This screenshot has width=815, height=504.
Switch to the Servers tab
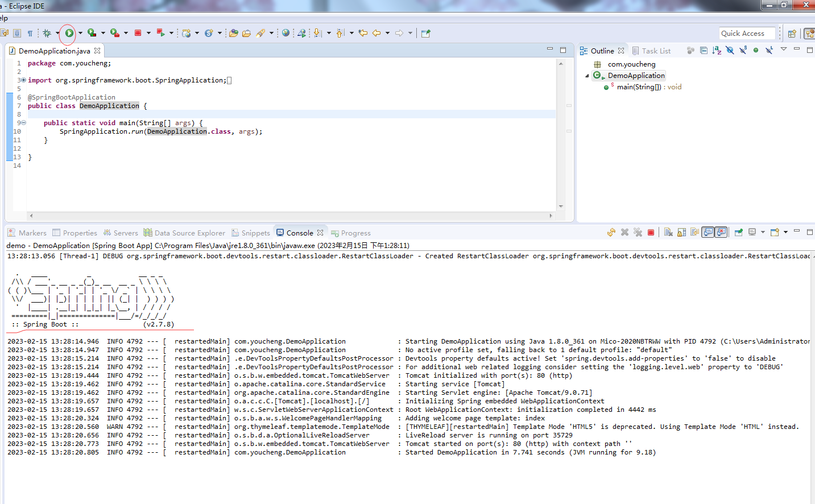pos(121,233)
